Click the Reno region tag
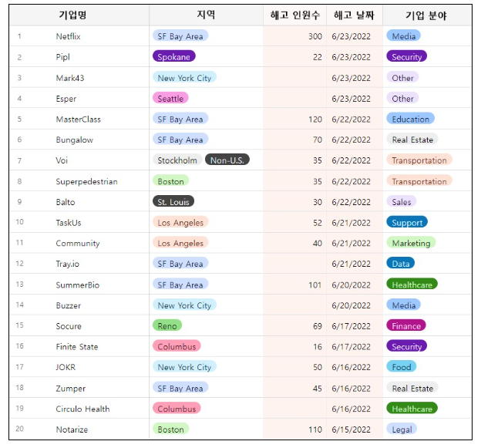 [167, 325]
